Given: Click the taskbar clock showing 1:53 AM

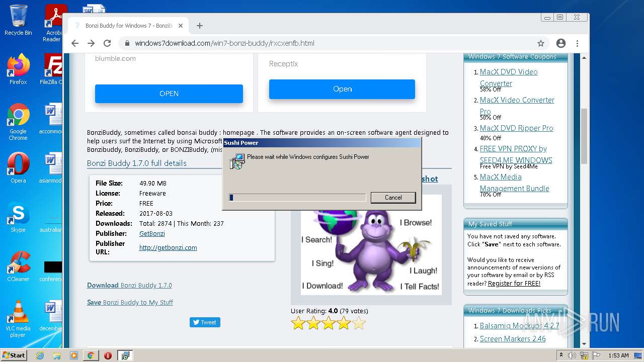Looking at the screenshot, I should [x=618, y=355].
